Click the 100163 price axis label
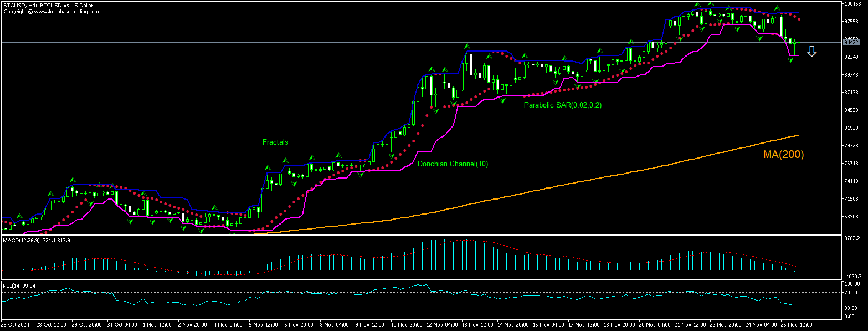 coord(852,4)
